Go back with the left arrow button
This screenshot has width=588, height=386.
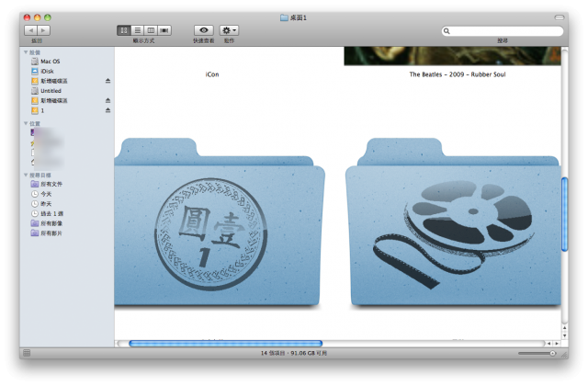[x=30, y=30]
